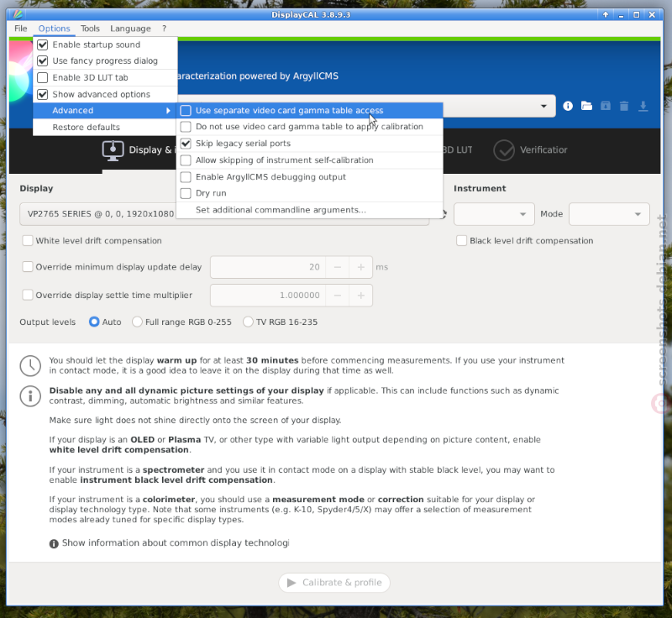
Task: Switch to the Verification tab
Action: pyautogui.click(x=531, y=150)
